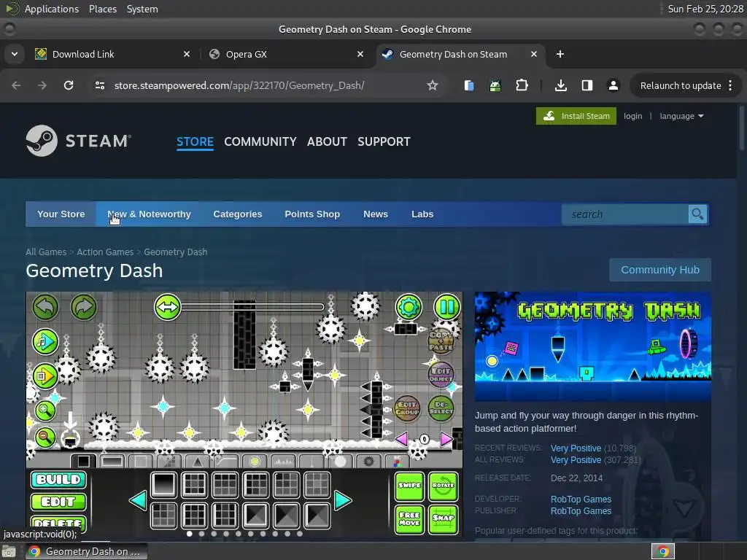
Task: Open the tab search dropdown arrow
Action: (x=15, y=54)
